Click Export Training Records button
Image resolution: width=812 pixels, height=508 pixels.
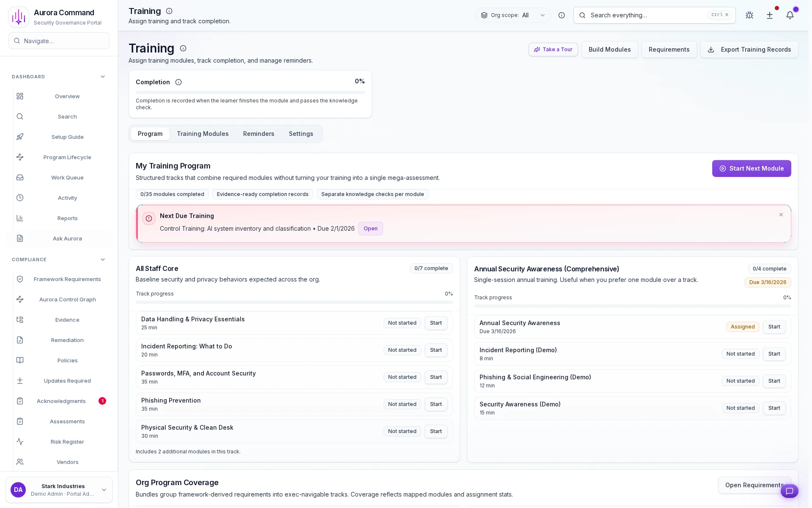coord(749,50)
